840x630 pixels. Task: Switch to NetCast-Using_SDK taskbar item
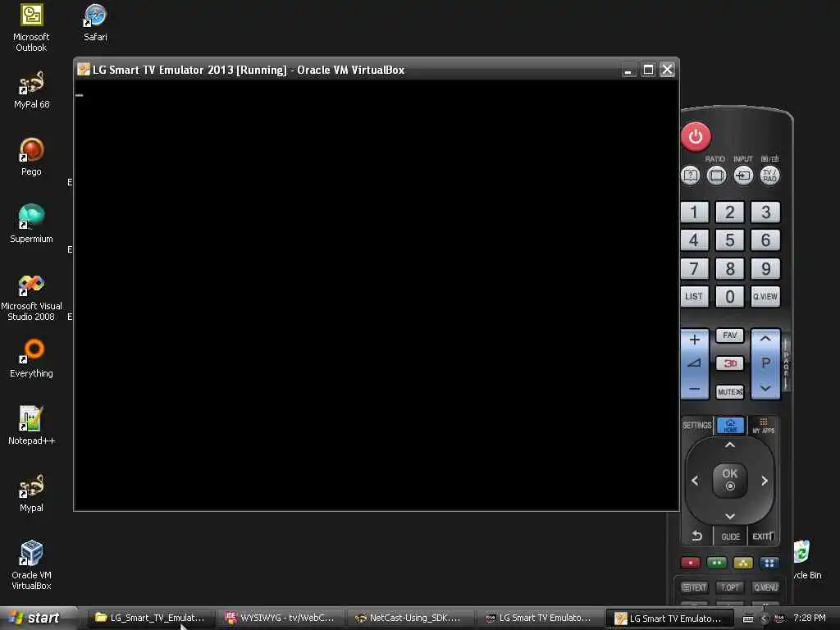click(x=410, y=619)
